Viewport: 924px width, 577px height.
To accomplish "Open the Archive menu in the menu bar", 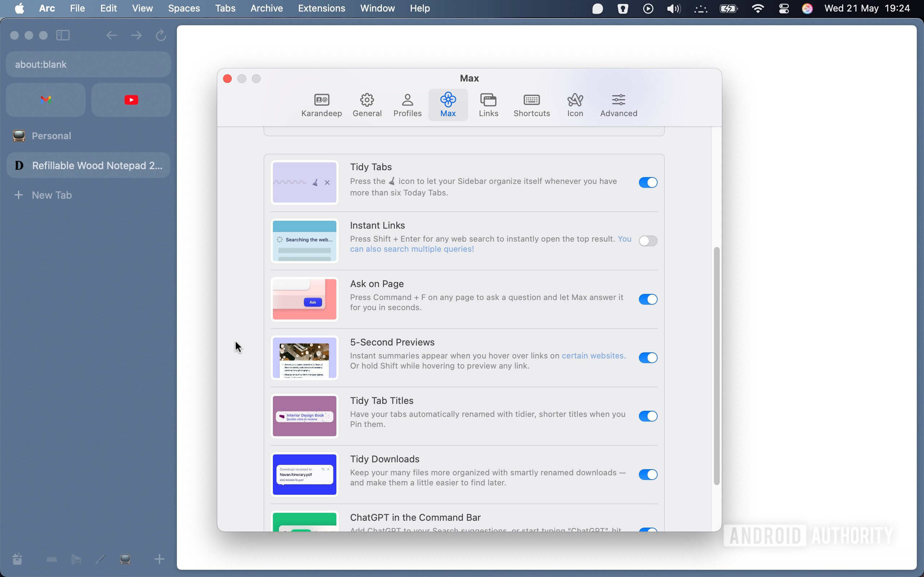I will click(x=266, y=8).
